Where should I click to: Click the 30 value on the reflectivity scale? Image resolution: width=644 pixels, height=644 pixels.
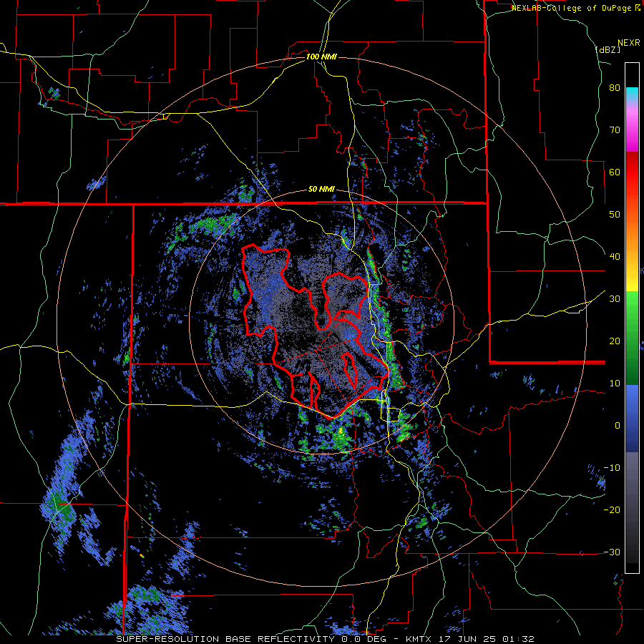(615, 299)
